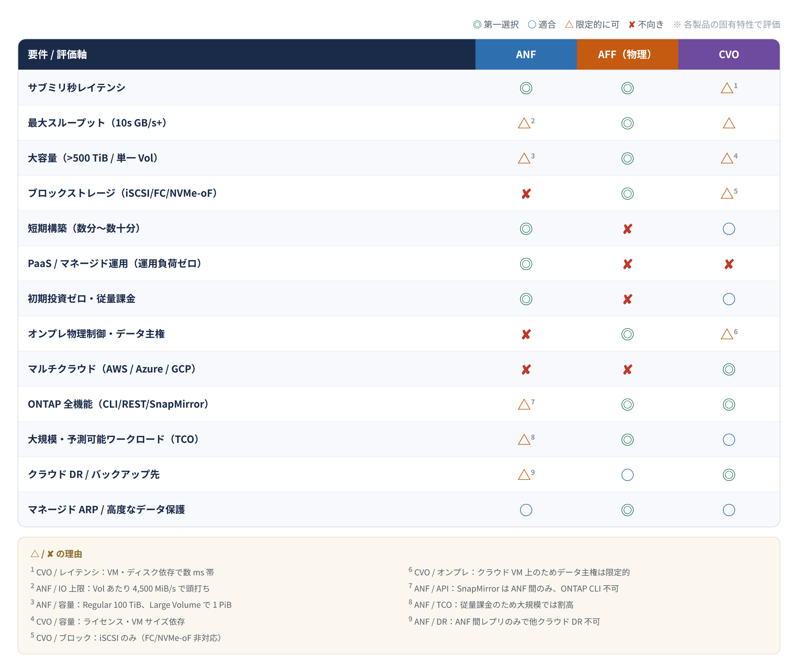This screenshot has width=798, height=672.
Task: Click the CVO circle in 短期構築 row
Action: (729, 229)
